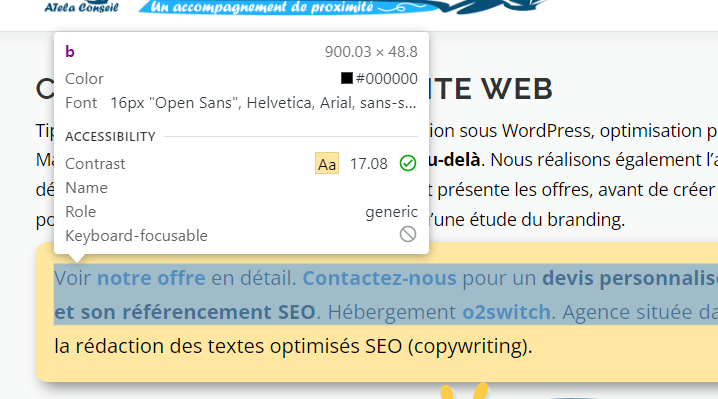Click the 'Keyboard-focusable' label
This screenshot has height=399, width=718.
coord(136,235)
